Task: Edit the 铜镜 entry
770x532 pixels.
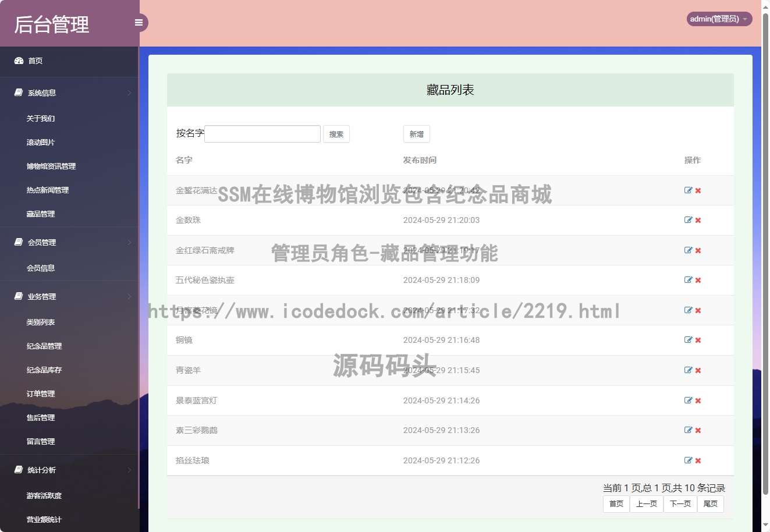Action: pyautogui.click(x=689, y=340)
